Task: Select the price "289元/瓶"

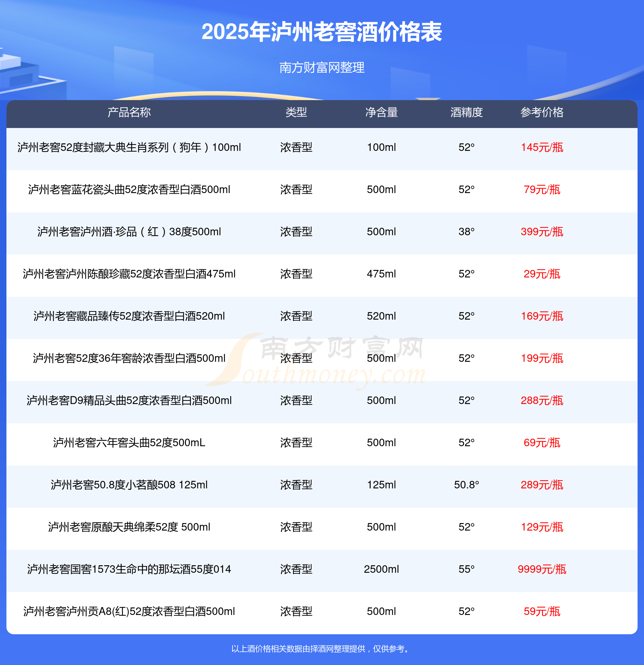Action: tap(542, 485)
